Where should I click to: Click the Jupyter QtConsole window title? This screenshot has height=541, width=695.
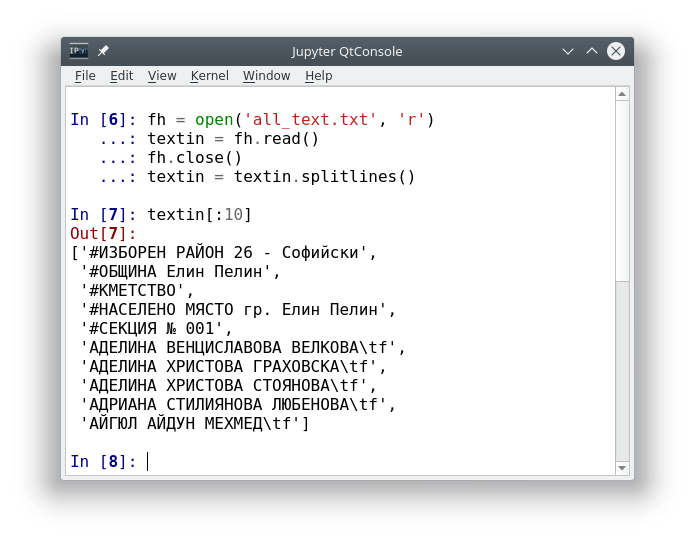[347, 51]
